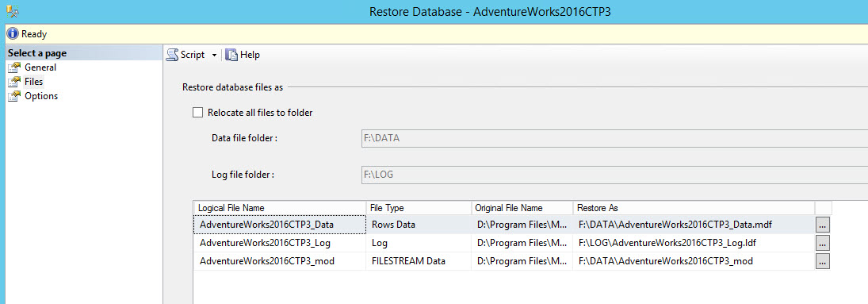Click the General page icon

14,67
